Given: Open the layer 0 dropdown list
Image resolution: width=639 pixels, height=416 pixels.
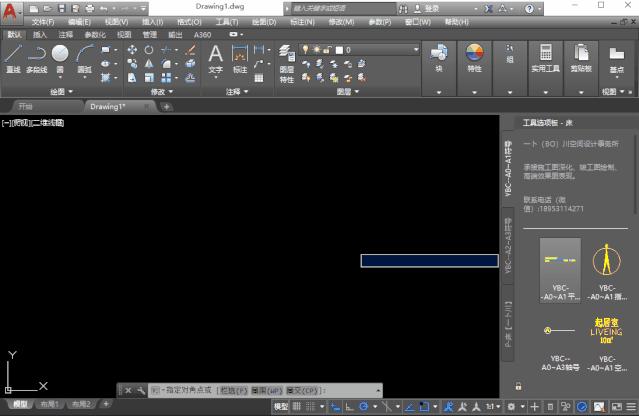Looking at the screenshot, I should point(416,49).
